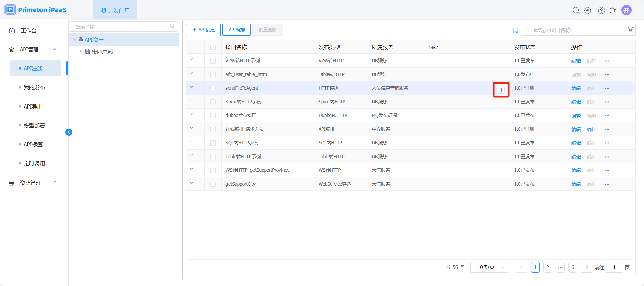Open the 10条/页 page size dropdown
The image size is (644, 286).
pos(489,267)
